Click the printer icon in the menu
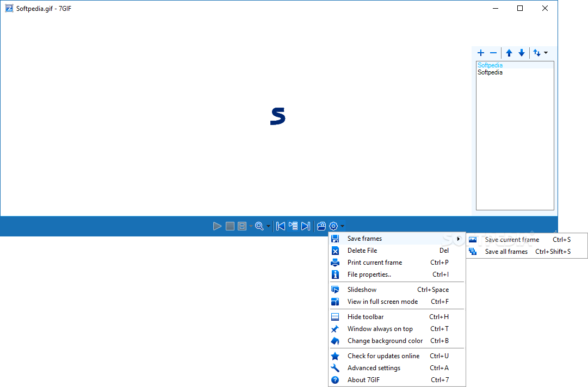The image size is (588, 387). click(x=335, y=263)
